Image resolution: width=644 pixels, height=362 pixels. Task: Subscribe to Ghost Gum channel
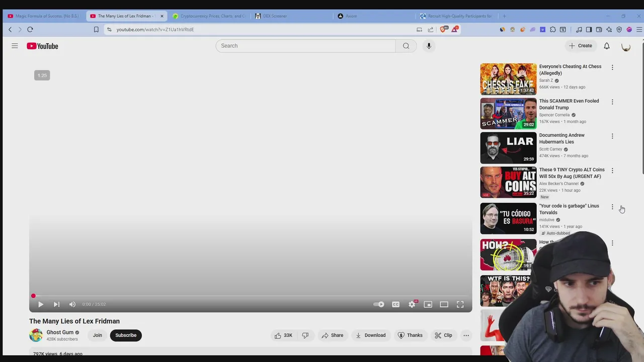click(x=126, y=335)
